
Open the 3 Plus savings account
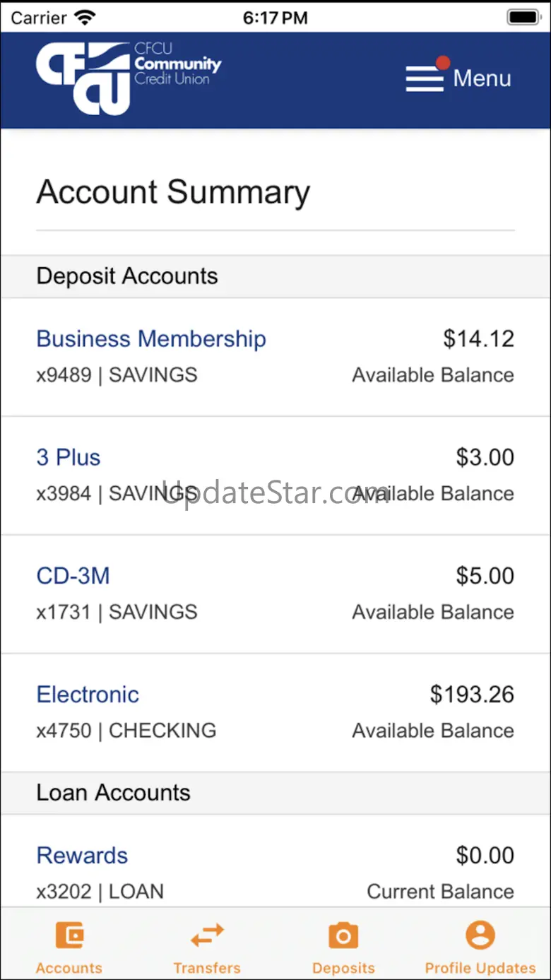tap(69, 457)
